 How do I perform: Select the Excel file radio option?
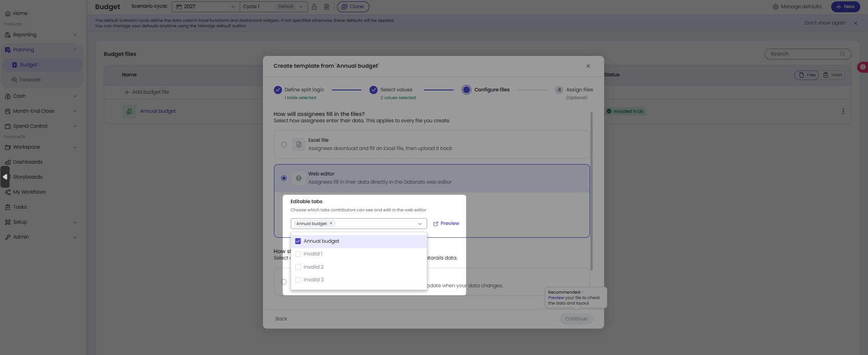click(x=284, y=145)
